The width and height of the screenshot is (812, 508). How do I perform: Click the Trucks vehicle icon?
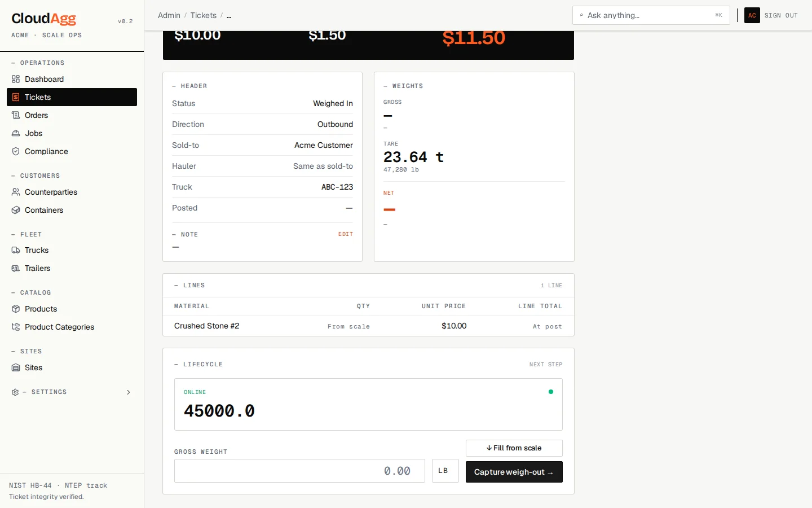[x=16, y=250]
